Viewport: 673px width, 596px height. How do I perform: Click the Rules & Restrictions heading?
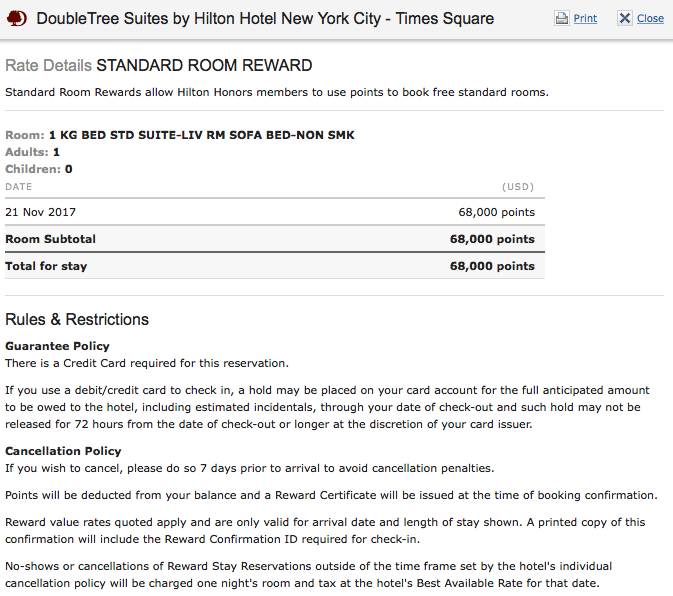tap(77, 320)
